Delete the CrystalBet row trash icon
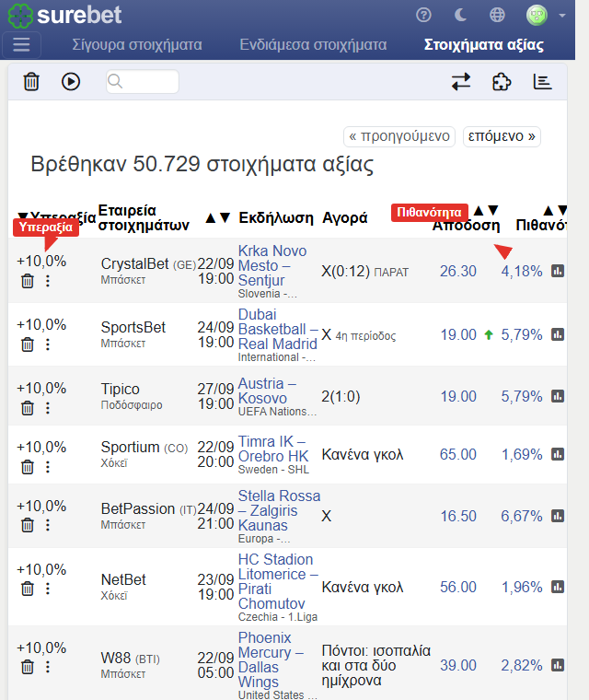Screen dimensions: 589x700 tap(28, 281)
